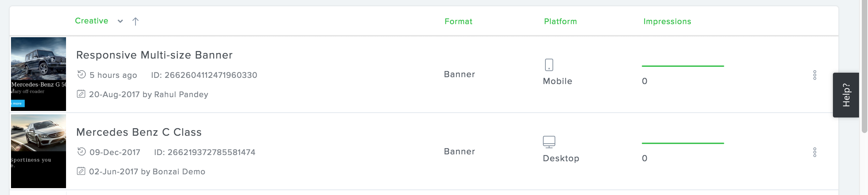
Task: Click the Desktop platform monitor icon
Action: (x=549, y=142)
